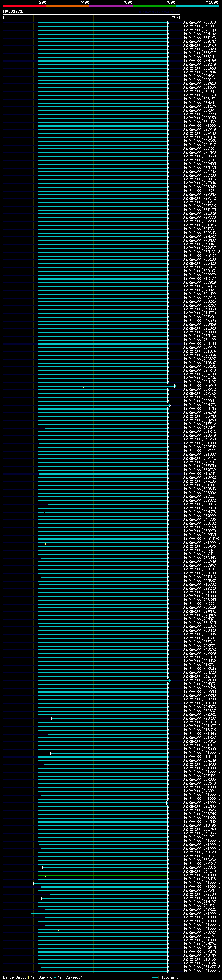Click the query end position label 587
Image resolution: width=222 pixels, height=980 pixels.
coord(175,17)
